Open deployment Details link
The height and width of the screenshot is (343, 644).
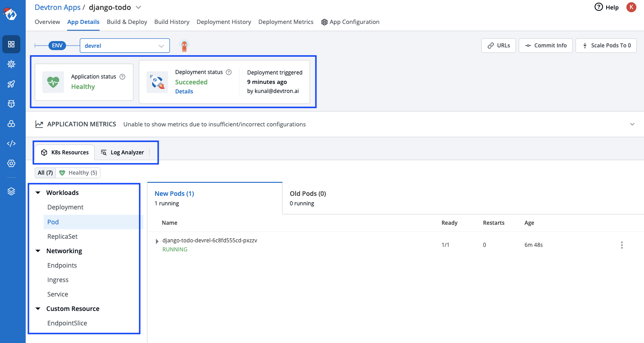184,91
